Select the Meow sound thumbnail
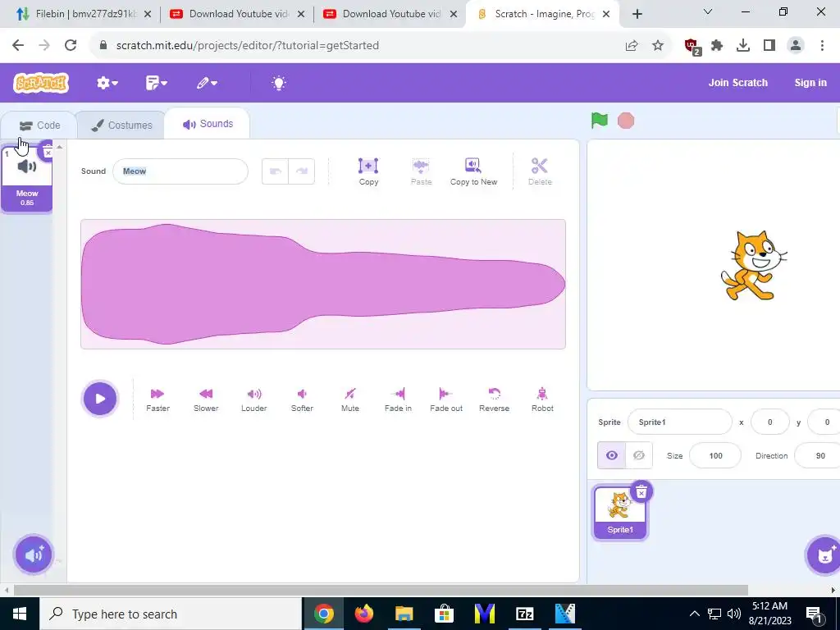 pos(27,180)
